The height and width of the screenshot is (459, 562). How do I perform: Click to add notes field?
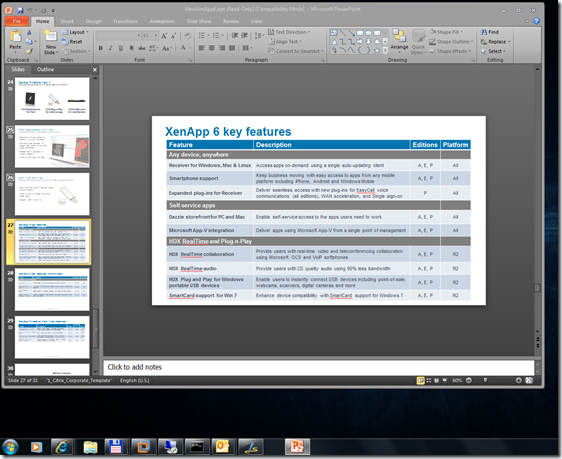(319, 367)
